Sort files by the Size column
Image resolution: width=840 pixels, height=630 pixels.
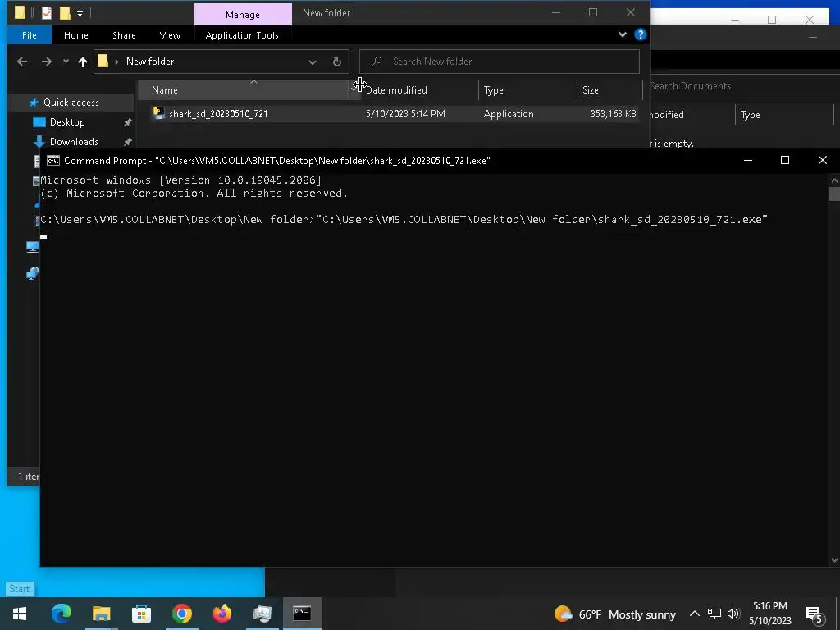609,90
